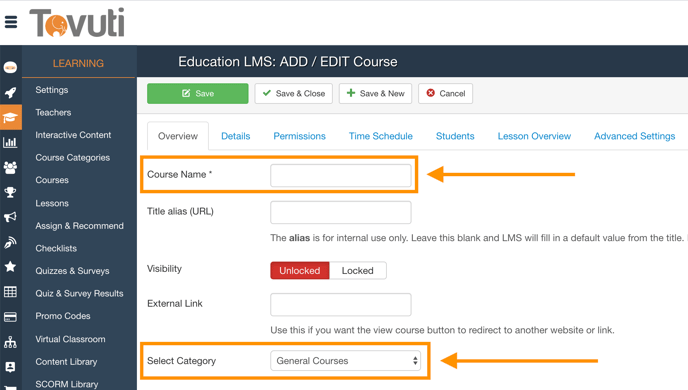Click the credit card sidebar icon
The image size is (688, 390).
tap(10, 317)
